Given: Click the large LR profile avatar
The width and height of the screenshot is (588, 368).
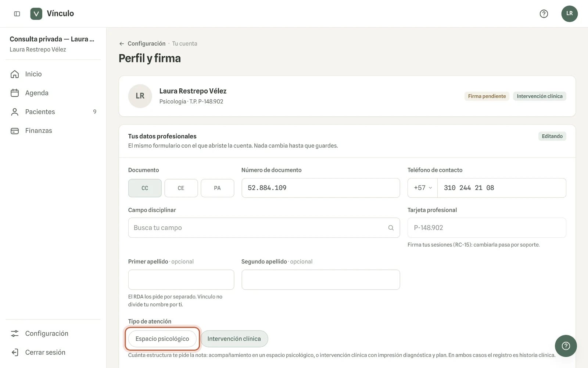Looking at the screenshot, I should [140, 96].
